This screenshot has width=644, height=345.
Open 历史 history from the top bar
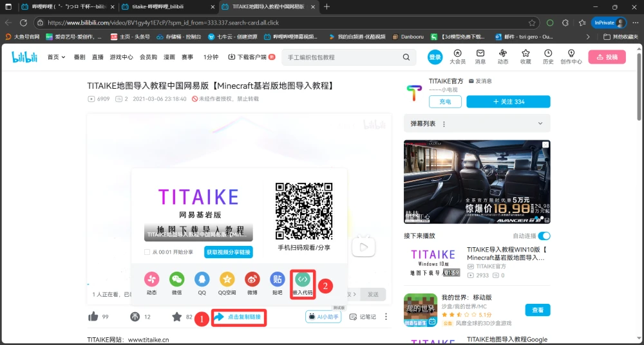pos(548,57)
